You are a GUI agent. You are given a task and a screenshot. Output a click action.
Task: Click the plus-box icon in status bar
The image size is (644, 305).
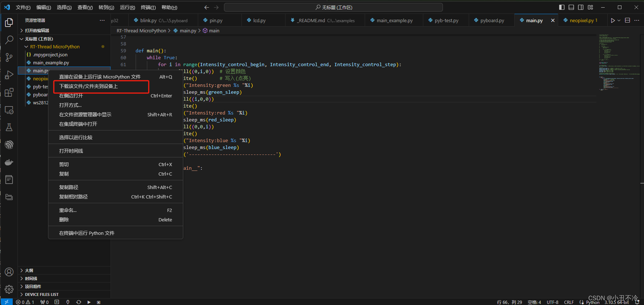click(x=57, y=302)
